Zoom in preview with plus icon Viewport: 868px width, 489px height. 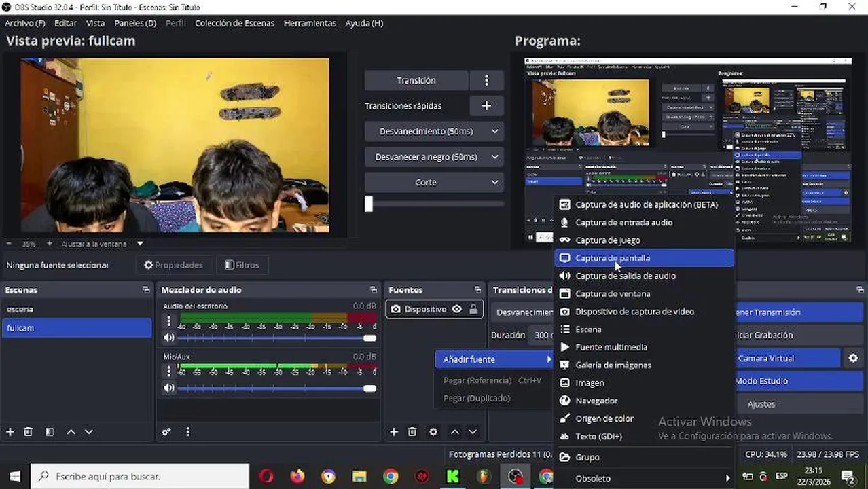(x=49, y=243)
